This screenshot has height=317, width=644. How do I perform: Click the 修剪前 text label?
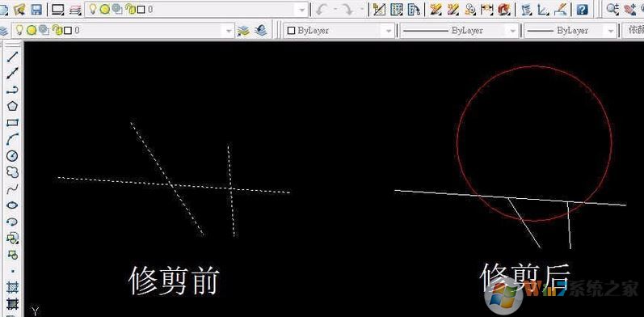[175, 281]
